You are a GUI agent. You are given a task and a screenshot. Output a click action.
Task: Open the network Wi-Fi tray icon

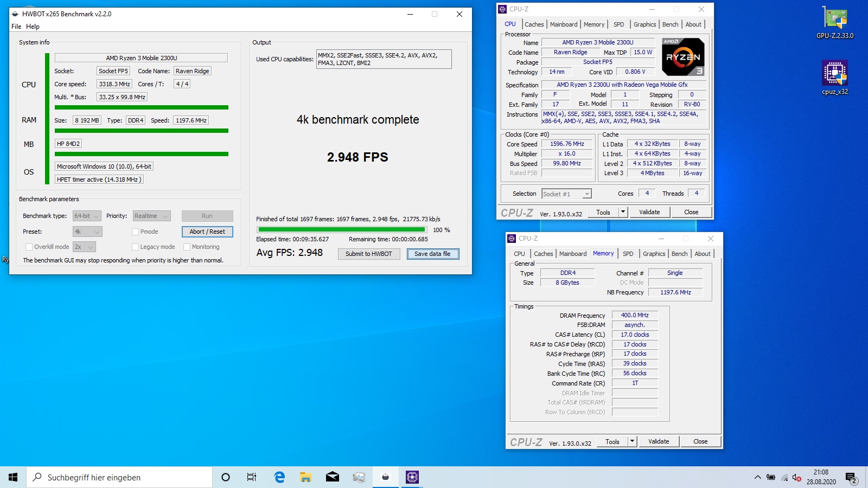(x=784, y=478)
